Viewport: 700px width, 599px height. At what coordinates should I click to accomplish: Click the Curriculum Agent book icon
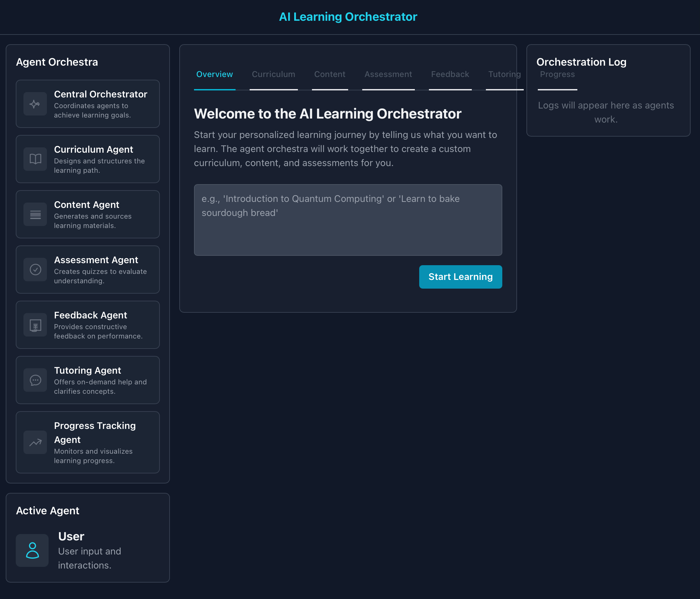35,159
